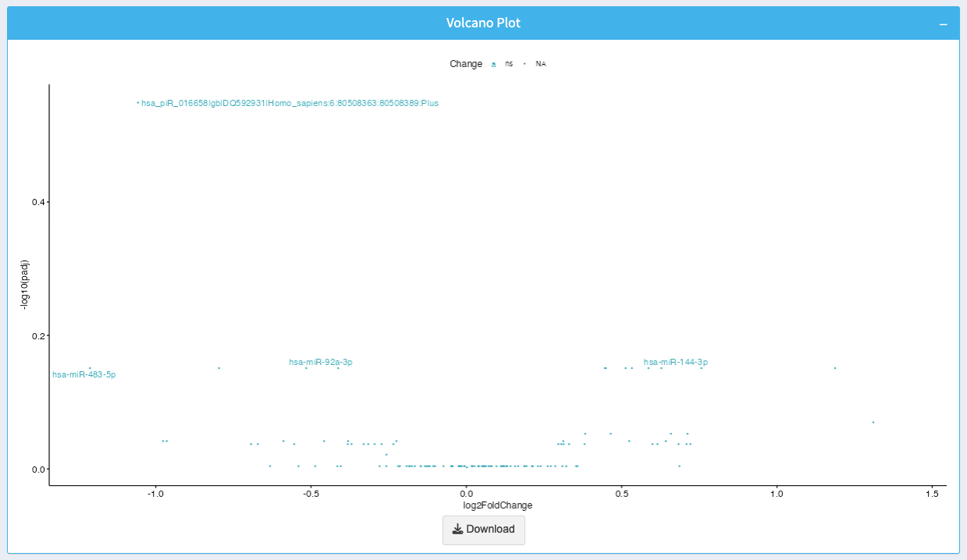Click the log2FoldChange axis title

click(x=497, y=505)
